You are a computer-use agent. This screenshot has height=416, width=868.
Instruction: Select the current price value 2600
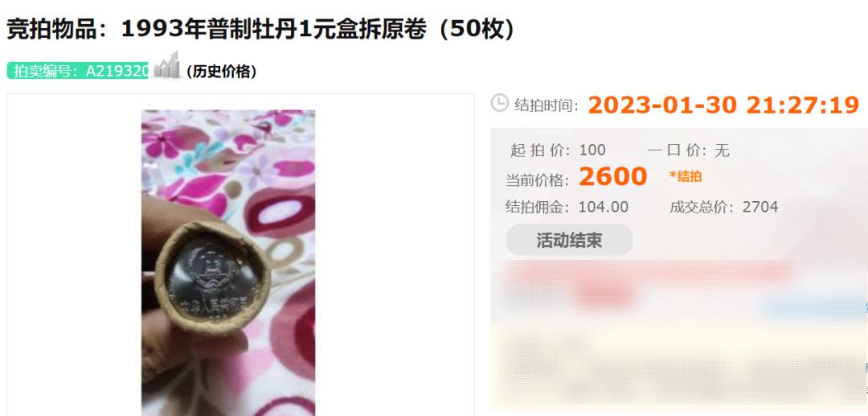612,177
